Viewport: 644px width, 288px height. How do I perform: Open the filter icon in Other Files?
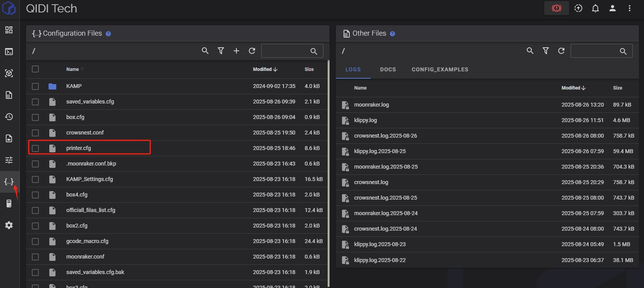point(546,51)
